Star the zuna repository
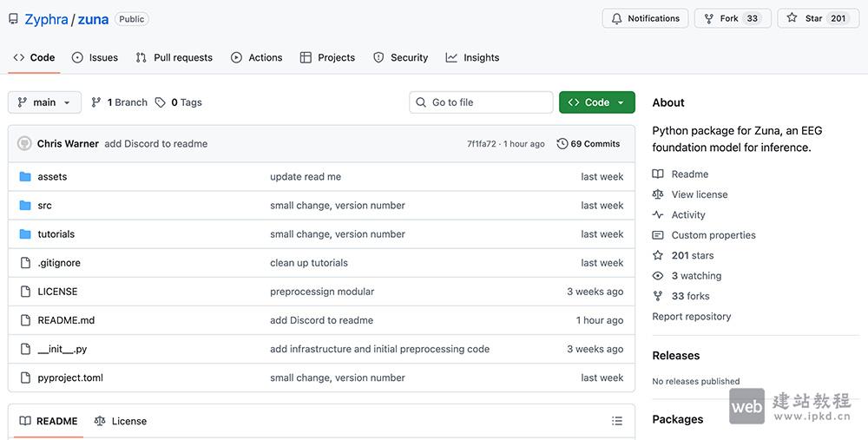This screenshot has width=868, height=440. (814, 18)
